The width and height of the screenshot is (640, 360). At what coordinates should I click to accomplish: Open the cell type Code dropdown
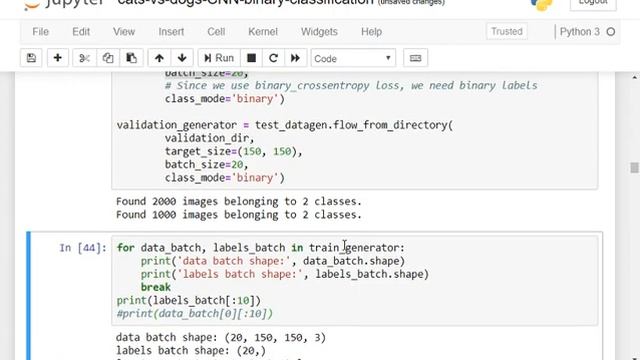pos(353,58)
